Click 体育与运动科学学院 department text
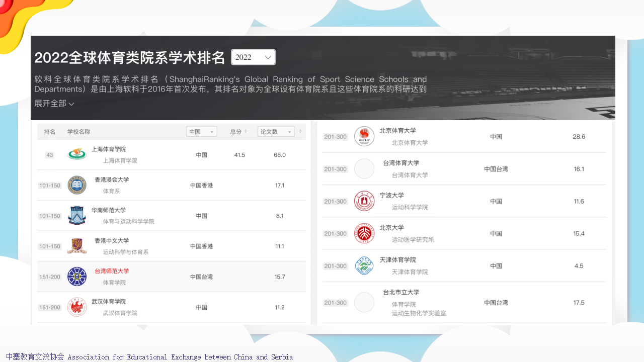644x362 pixels. (x=129, y=222)
